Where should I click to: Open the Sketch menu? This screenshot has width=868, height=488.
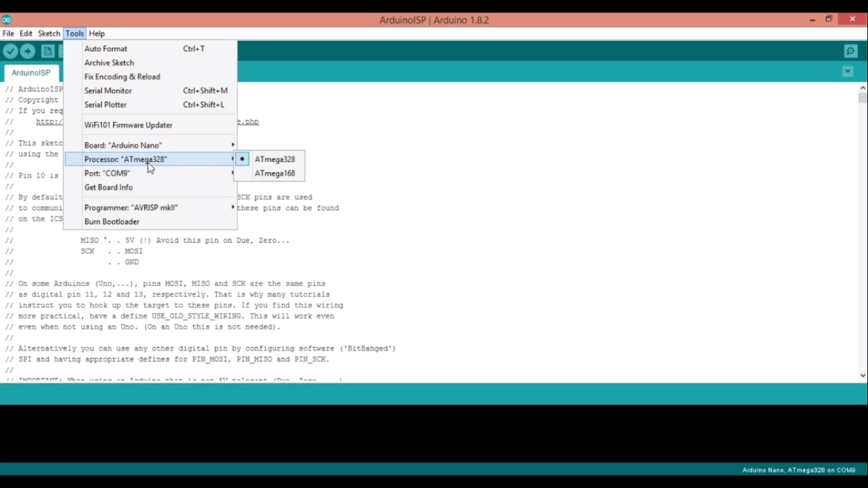coord(48,33)
